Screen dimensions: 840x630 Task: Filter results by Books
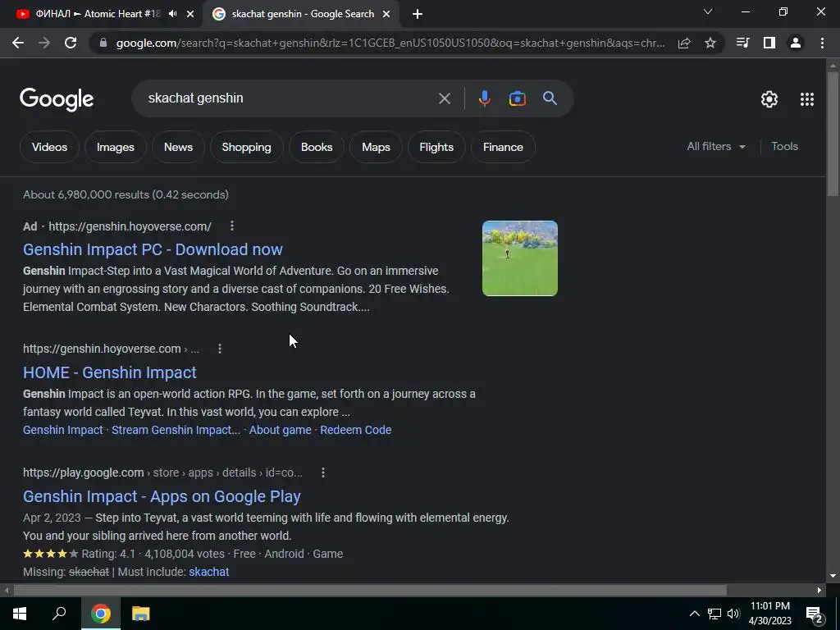(317, 147)
